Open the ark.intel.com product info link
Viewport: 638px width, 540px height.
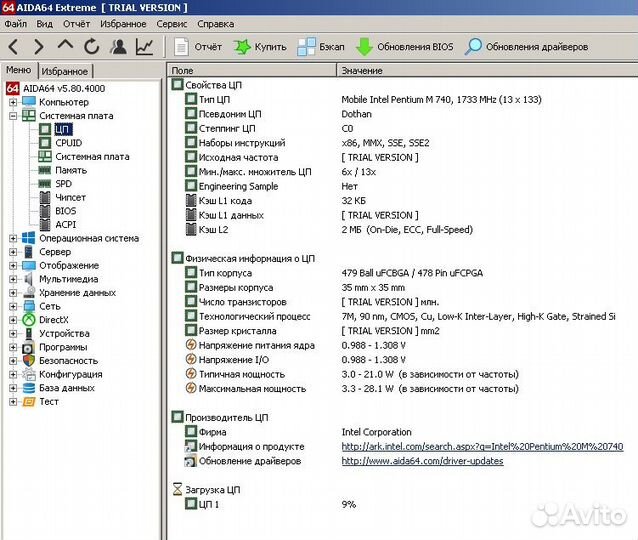click(x=482, y=446)
